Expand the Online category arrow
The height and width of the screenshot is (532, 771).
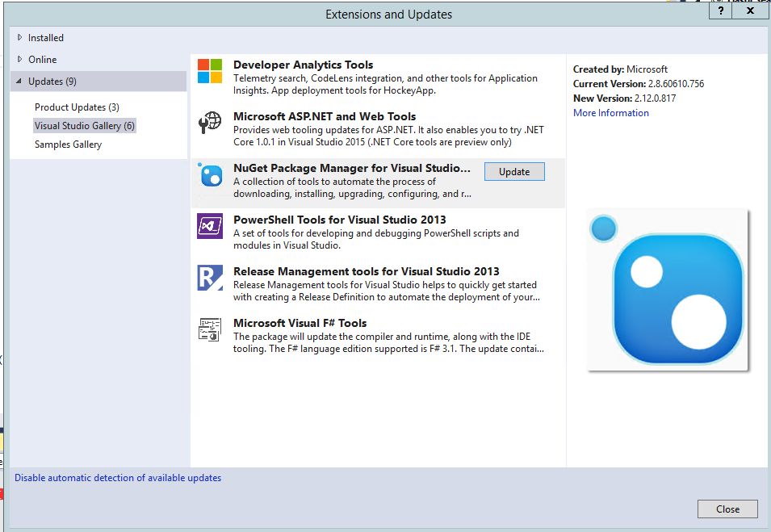(x=19, y=60)
